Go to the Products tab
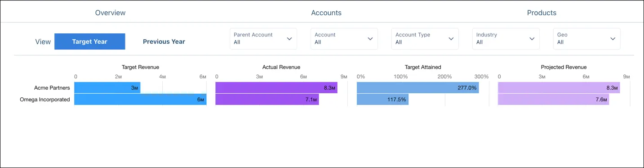The image size is (644, 168). 542,13
